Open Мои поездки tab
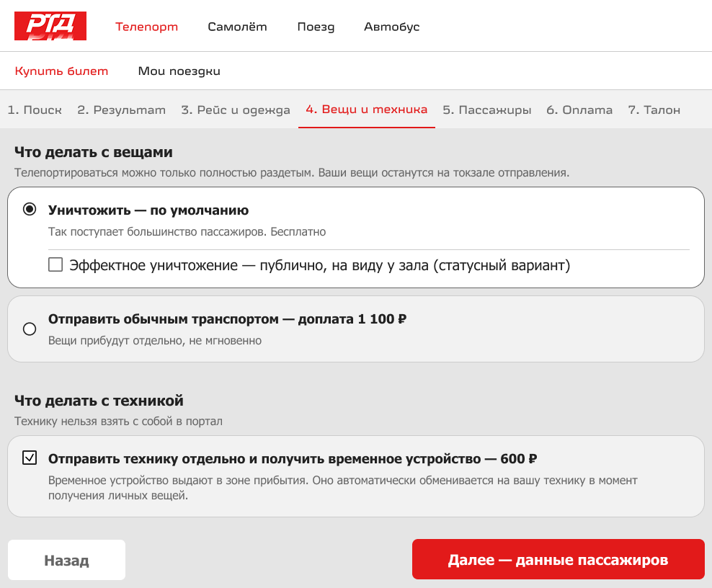The height and width of the screenshot is (588, 712). tap(179, 71)
